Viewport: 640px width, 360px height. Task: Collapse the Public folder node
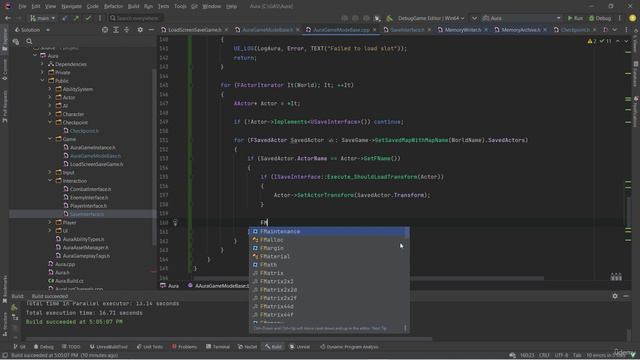(x=42, y=81)
